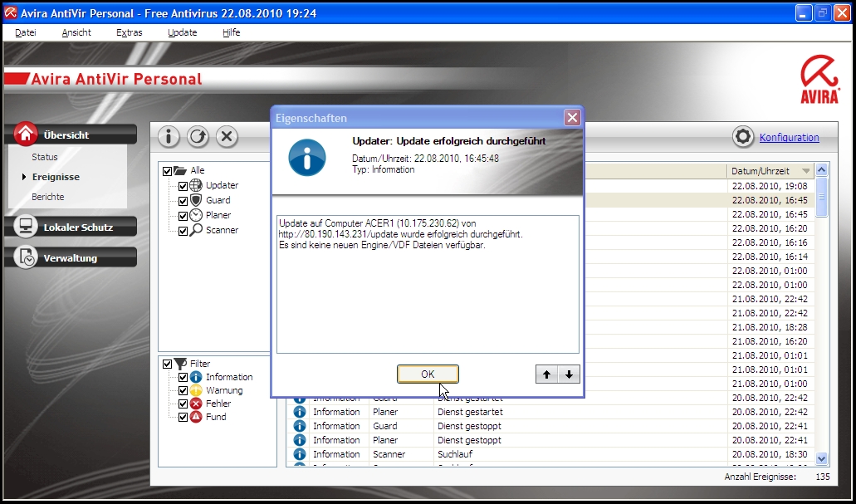Image resolution: width=856 pixels, height=504 pixels.
Task: Uncheck the Updater checkbox
Action: pyautogui.click(x=184, y=185)
